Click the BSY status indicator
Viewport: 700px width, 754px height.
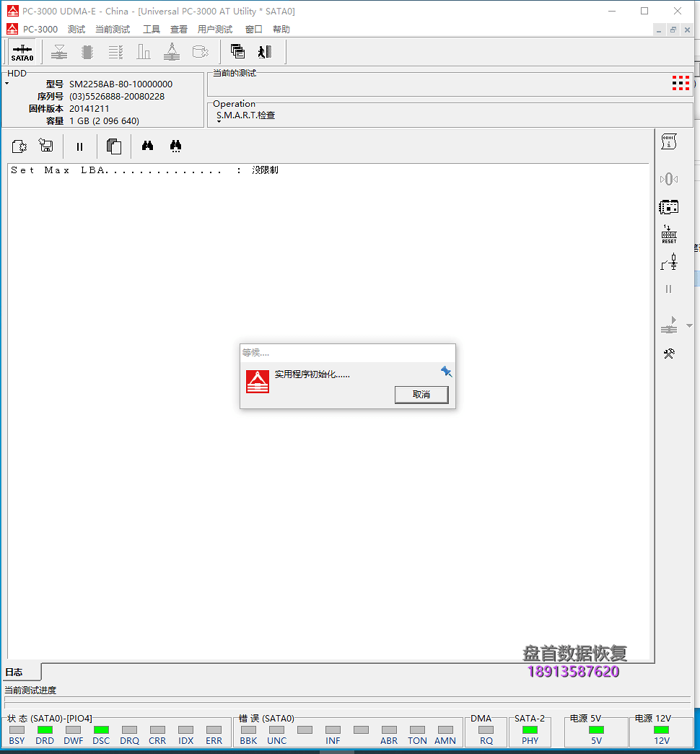[x=17, y=729]
